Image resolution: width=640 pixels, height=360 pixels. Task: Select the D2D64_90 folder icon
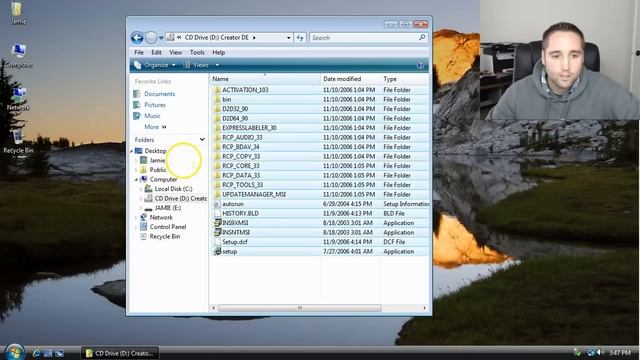217,118
